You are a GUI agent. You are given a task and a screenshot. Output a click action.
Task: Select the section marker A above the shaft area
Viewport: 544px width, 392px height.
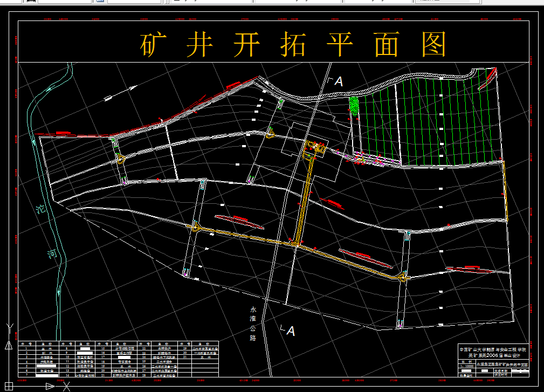(339, 82)
